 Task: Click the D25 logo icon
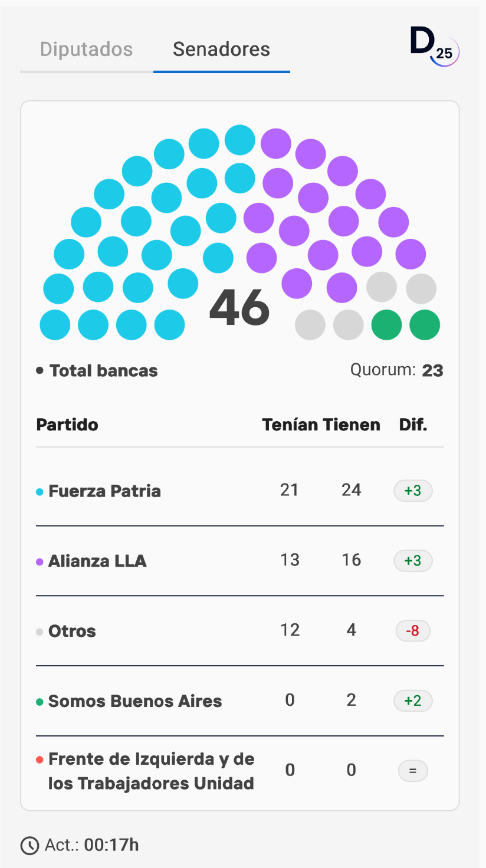pos(434,47)
